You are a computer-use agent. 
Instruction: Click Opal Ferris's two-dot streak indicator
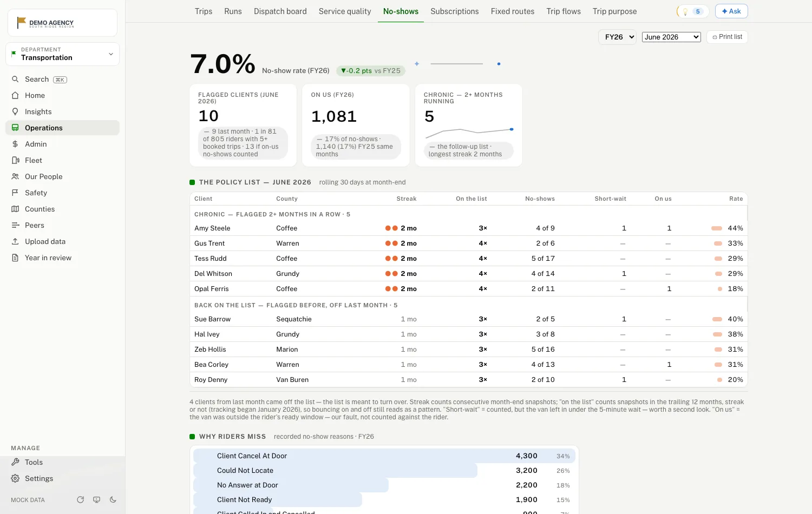coord(391,289)
